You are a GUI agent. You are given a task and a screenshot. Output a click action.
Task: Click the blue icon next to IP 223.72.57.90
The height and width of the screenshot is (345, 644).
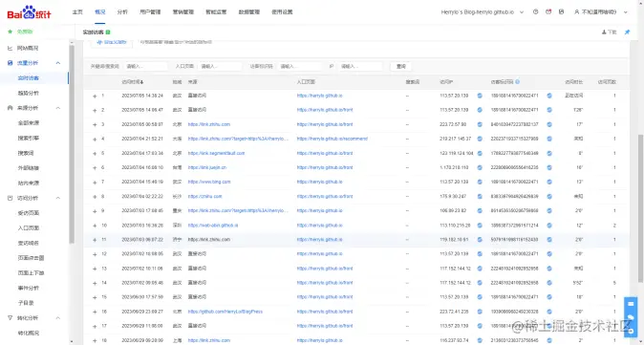tap(480, 124)
